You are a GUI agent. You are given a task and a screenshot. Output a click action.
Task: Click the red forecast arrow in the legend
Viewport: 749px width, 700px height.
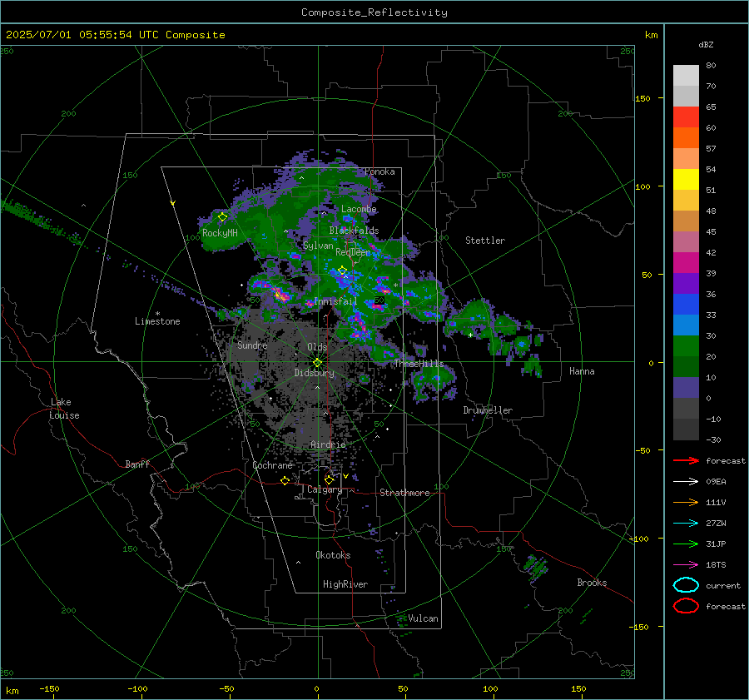pos(686,460)
